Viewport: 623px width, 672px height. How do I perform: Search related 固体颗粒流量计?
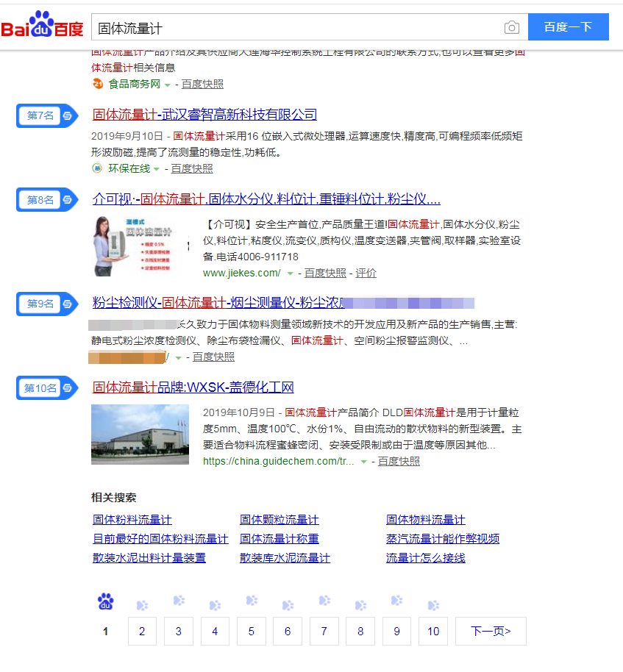point(279,520)
